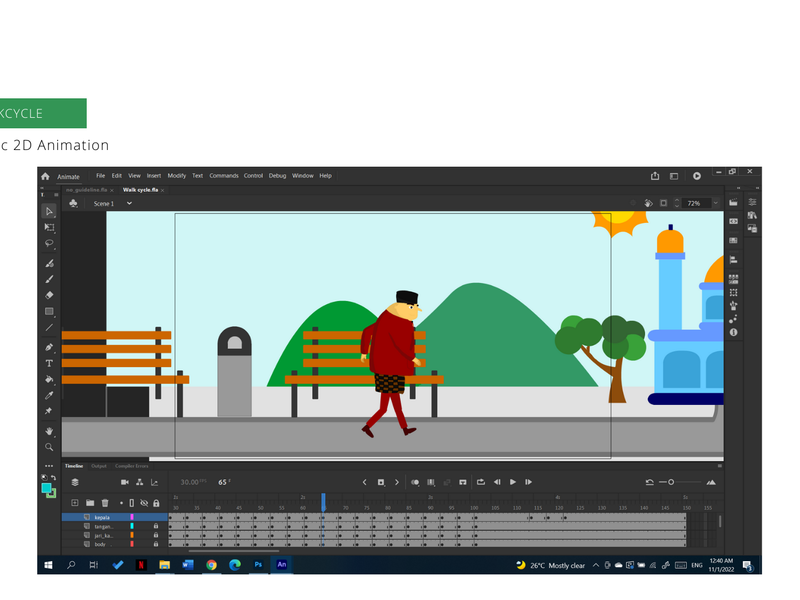Pick the Text tool

coord(49,363)
